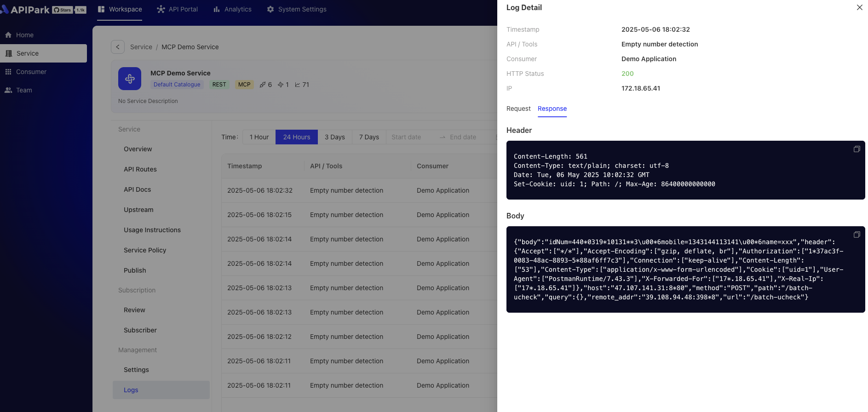Click the back arrow beside Service breadcrumb

(118, 47)
